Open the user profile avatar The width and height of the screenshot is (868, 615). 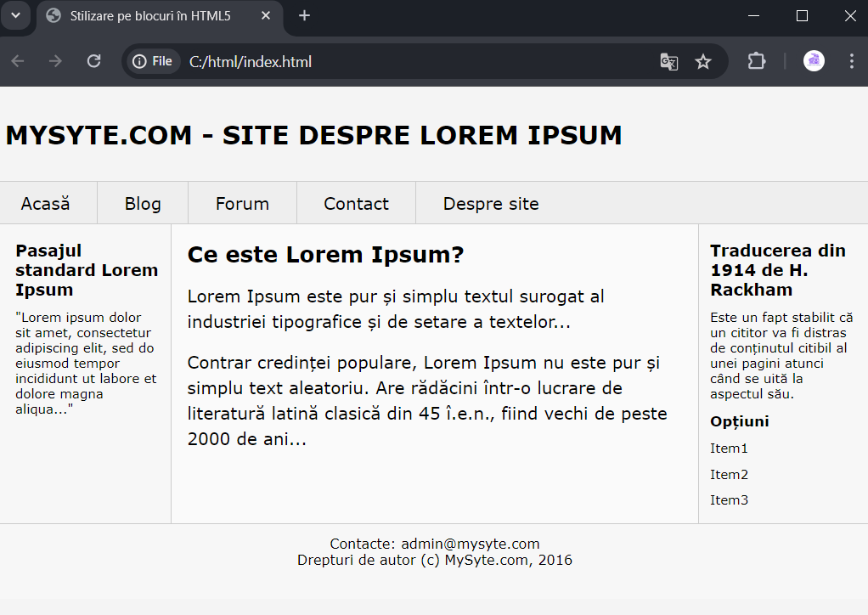click(x=814, y=61)
